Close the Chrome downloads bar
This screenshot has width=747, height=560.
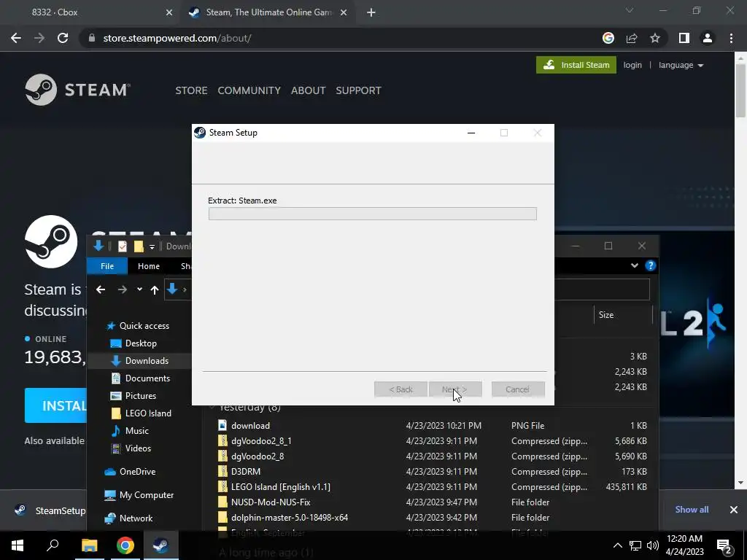pos(734,510)
